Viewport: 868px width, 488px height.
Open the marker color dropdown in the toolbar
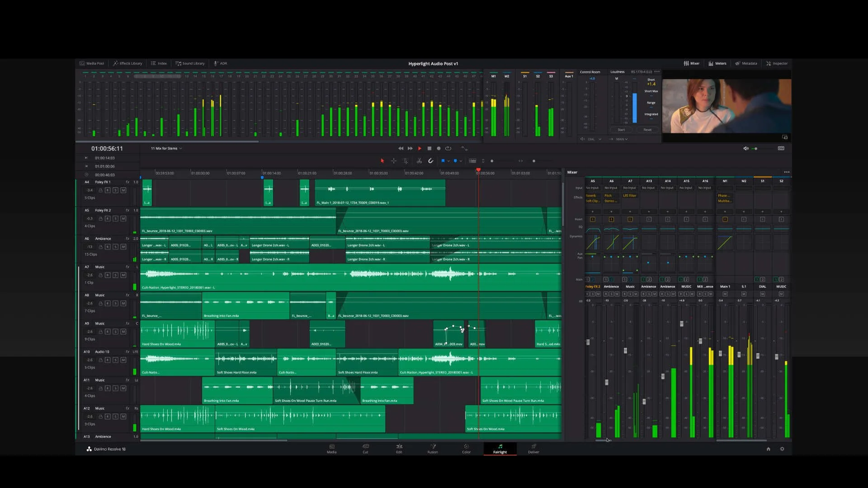click(x=462, y=160)
